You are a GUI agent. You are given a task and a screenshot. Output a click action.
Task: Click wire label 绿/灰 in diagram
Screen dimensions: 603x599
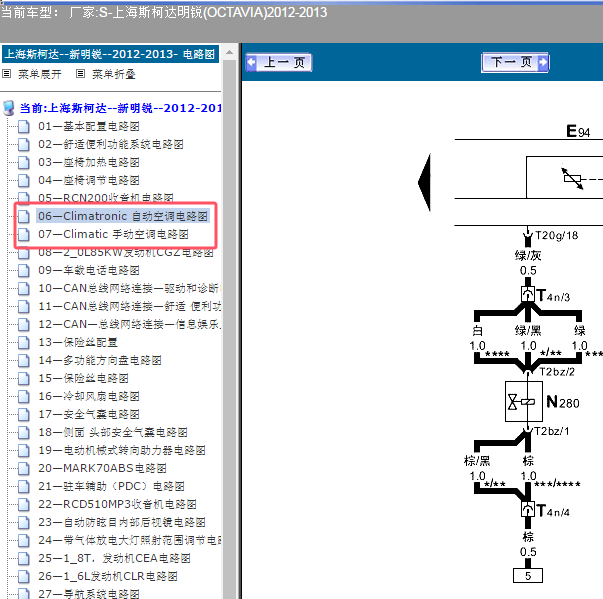(x=528, y=255)
